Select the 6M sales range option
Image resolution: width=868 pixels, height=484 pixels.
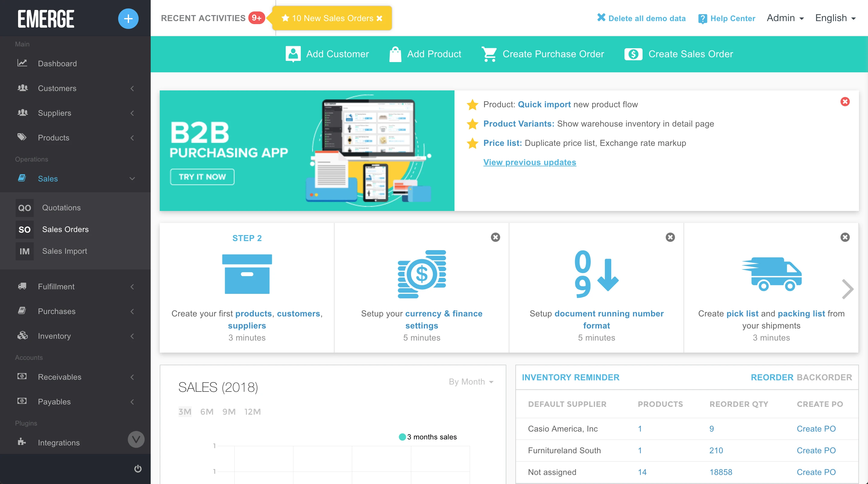click(x=206, y=412)
